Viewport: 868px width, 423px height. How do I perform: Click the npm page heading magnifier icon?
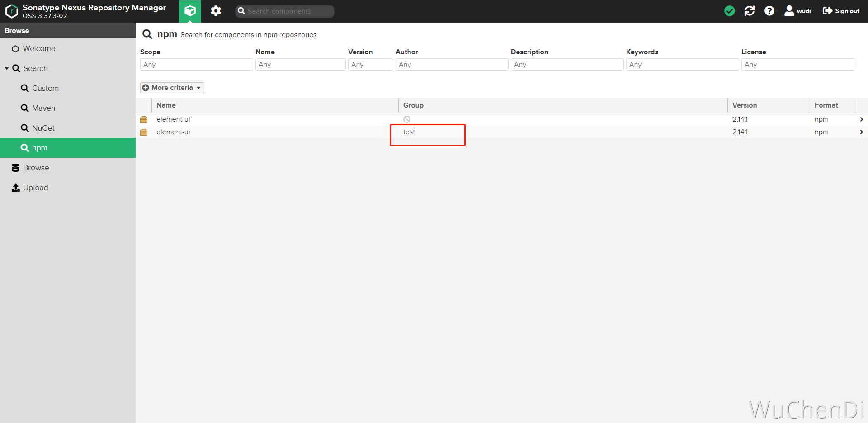pos(147,34)
